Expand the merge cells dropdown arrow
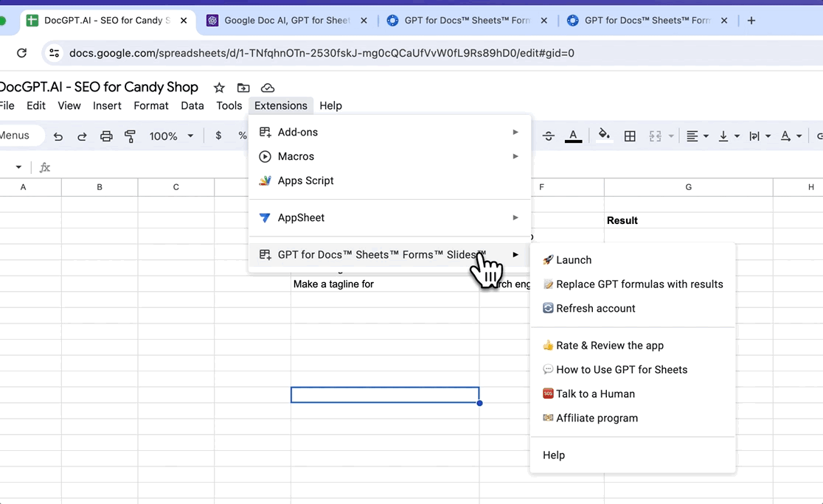The height and width of the screenshot is (504, 823). (x=671, y=136)
